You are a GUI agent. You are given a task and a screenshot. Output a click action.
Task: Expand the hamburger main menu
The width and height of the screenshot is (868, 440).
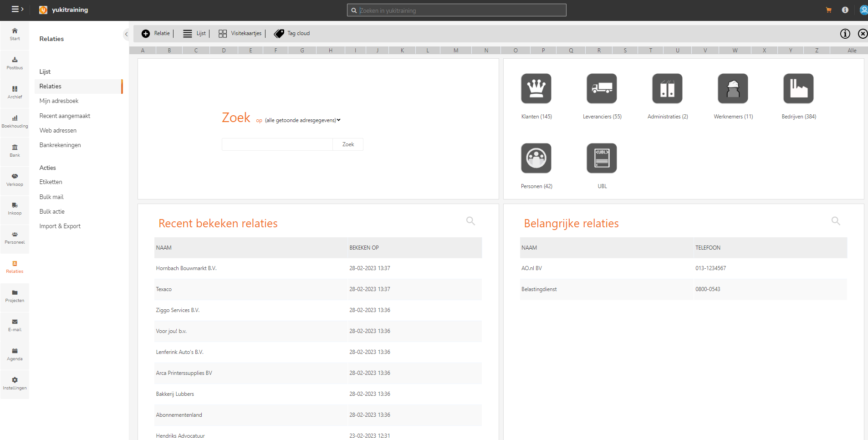click(x=17, y=9)
